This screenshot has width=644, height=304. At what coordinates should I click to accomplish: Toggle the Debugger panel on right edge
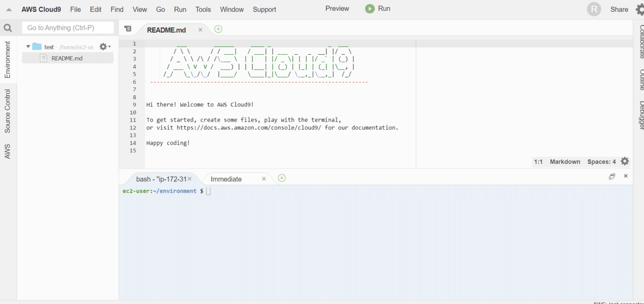coord(640,115)
